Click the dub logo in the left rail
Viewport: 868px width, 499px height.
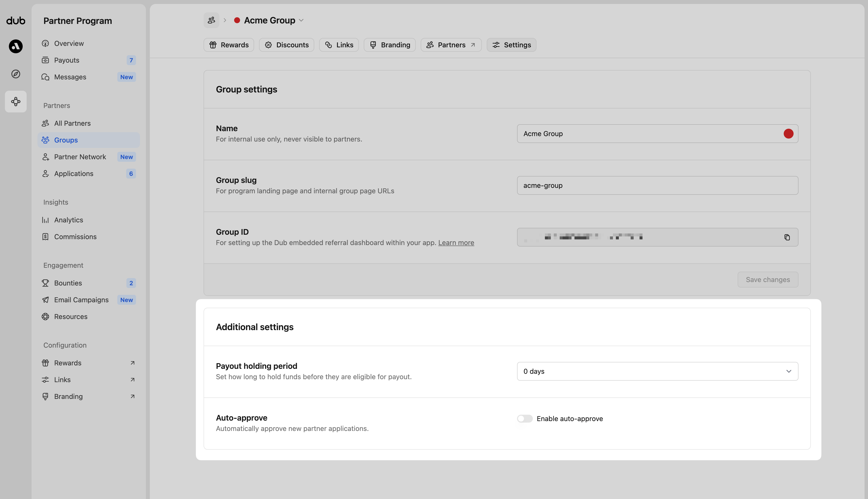16,20
